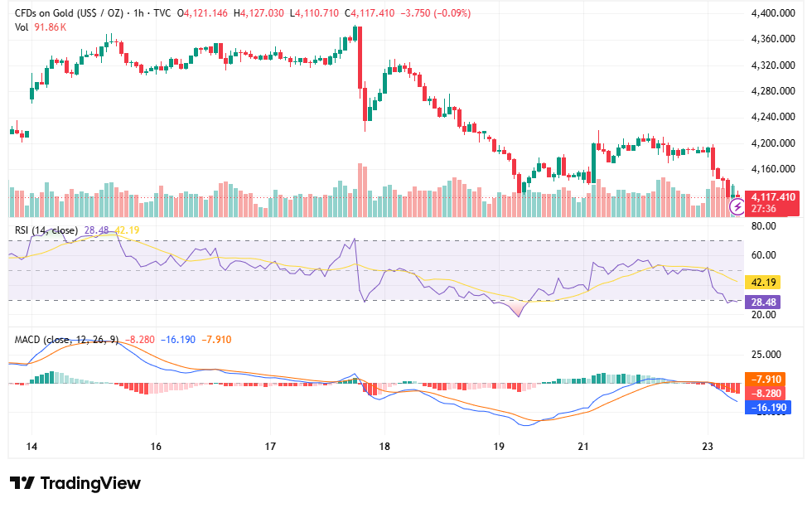The width and height of the screenshot is (812, 508).
Task: Select the MACD (close, 12, 26, 9) legend
Action: click(66, 340)
